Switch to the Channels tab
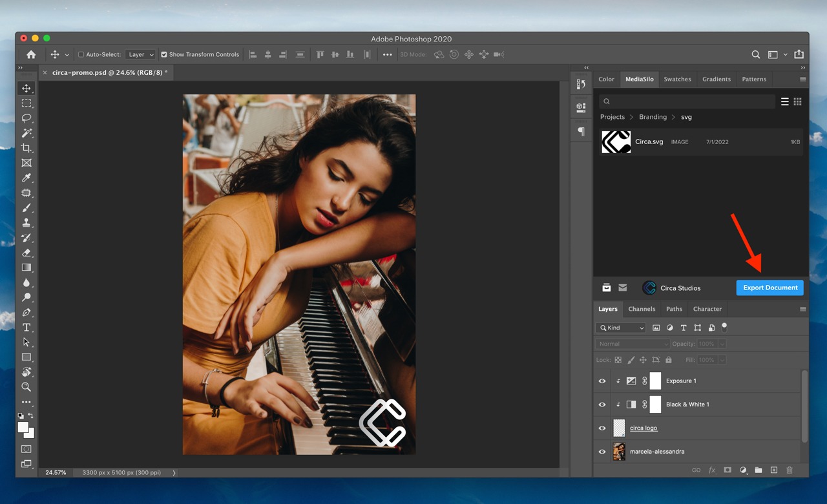 click(642, 309)
